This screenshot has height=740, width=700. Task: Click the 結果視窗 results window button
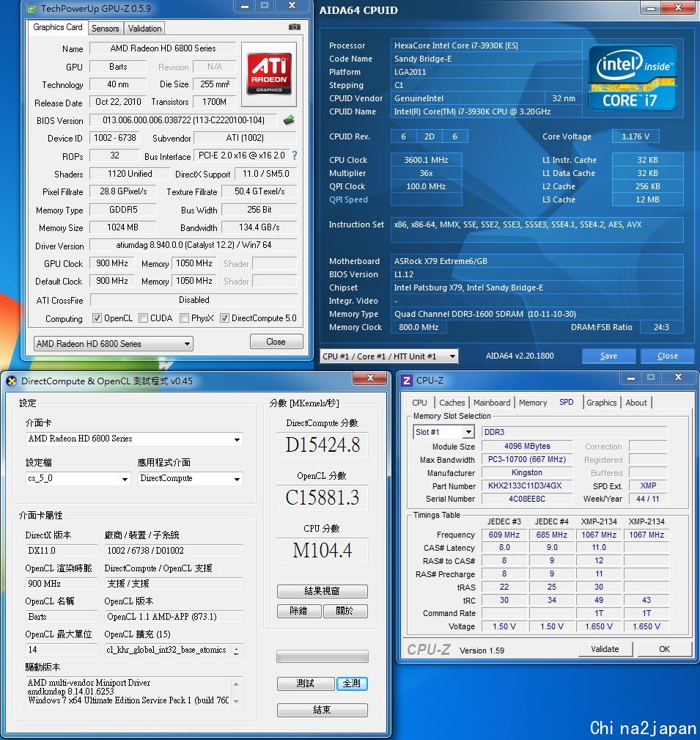pyautogui.click(x=323, y=591)
